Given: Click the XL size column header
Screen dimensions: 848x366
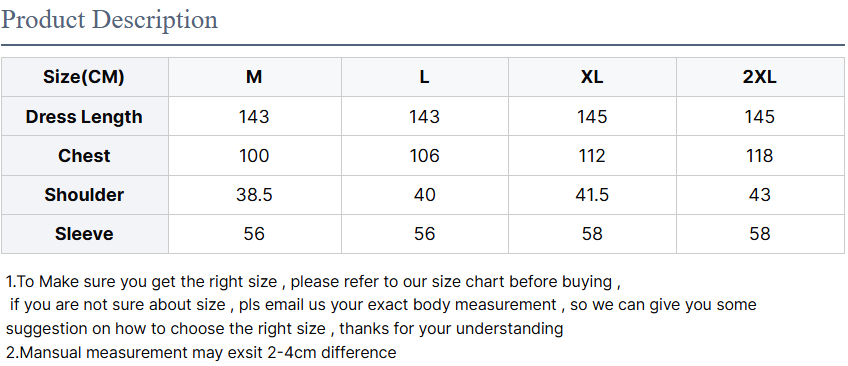Looking at the screenshot, I should (592, 77).
